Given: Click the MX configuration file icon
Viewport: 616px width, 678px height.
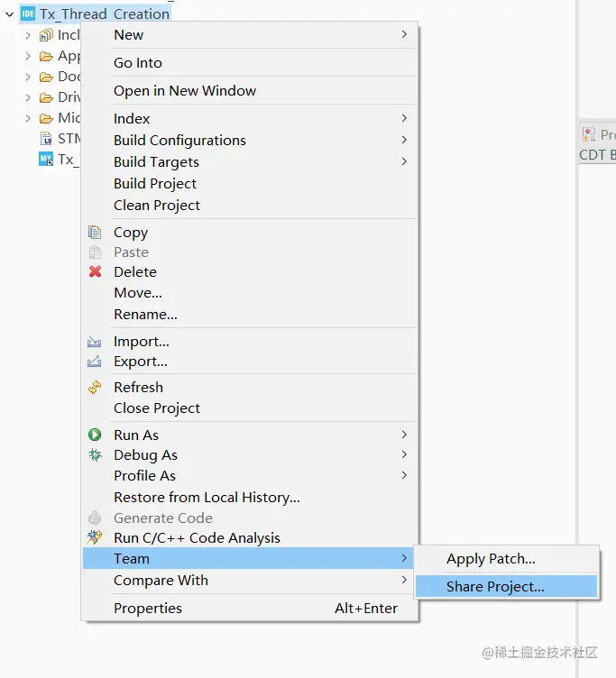Looking at the screenshot, I should point(46,159).
